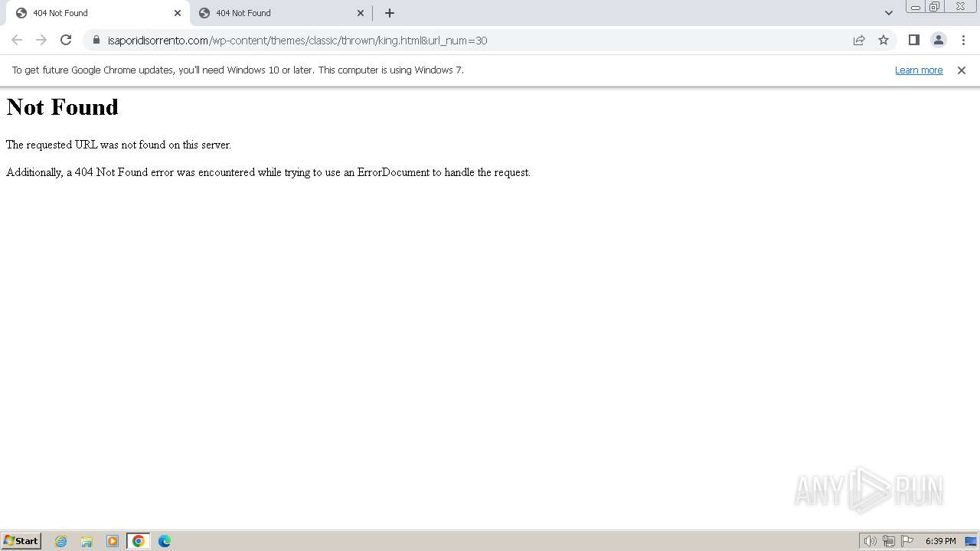Click the ErrorDocument error sentence
Screen dimensions: 980x551
pos(268,172)
